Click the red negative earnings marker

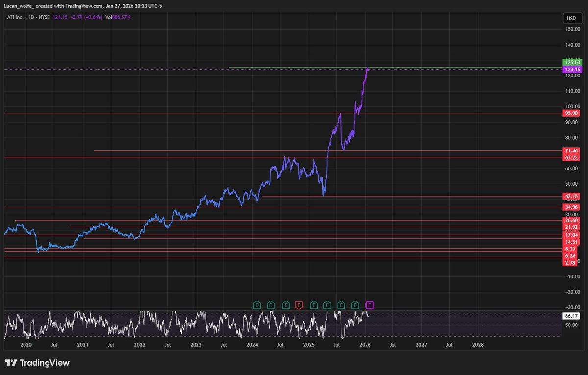tap(299, 305)
